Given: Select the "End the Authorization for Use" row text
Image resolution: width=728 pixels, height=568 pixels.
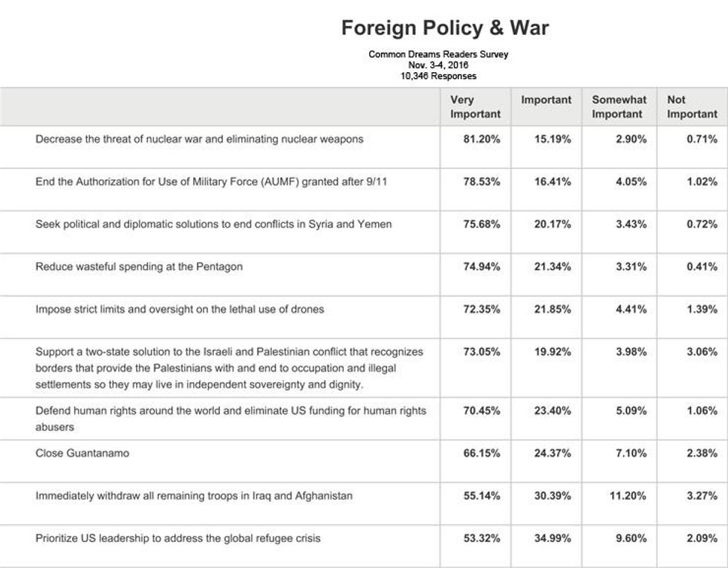Looking at the screenshot, I should (x=211, y=181).
